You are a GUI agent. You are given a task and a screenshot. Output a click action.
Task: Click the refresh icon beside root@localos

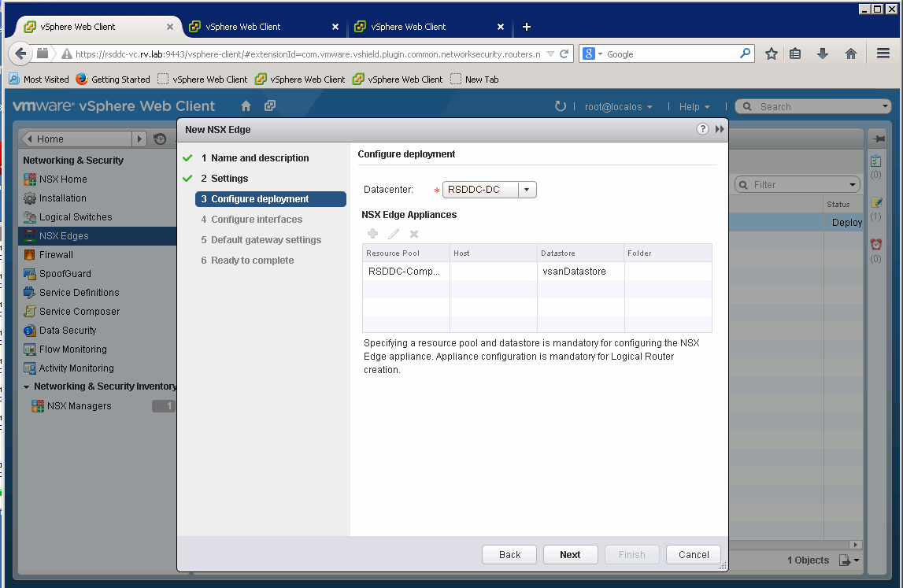point(561,106)
